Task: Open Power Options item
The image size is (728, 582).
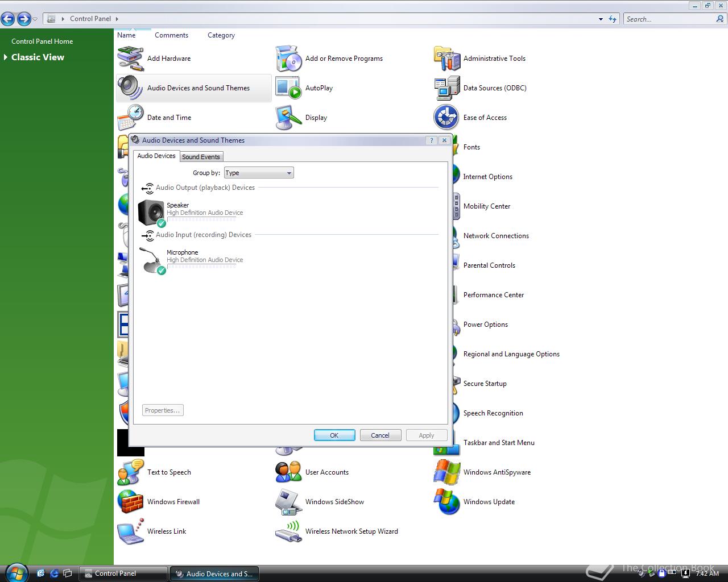Action: pos(486,325)
